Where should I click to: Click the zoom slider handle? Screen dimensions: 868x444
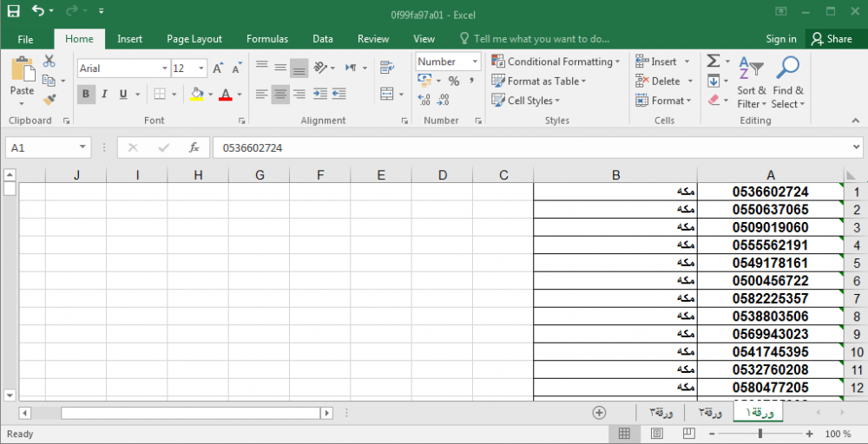coord(760,434)
